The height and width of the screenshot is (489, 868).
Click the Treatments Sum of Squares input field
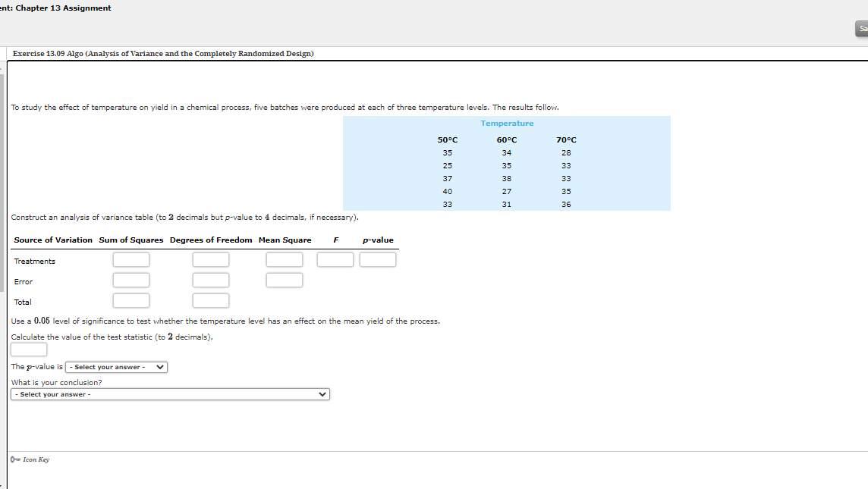pyautogui.click(x=131, y=259)
